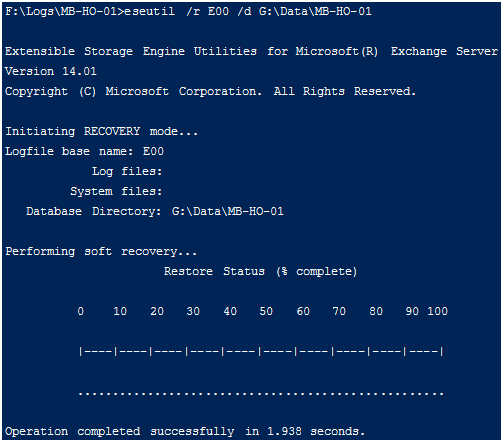This screenshot has height=442, width=503.
Task: Click the Version 14.01 line
Action: (51, 71)
